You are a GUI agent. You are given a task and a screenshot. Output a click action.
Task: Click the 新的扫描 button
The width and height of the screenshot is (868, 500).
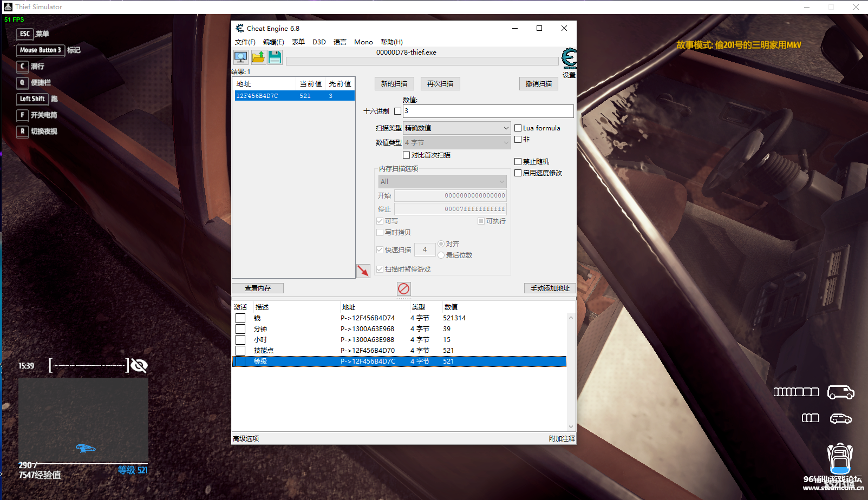(x=394, y=84)
